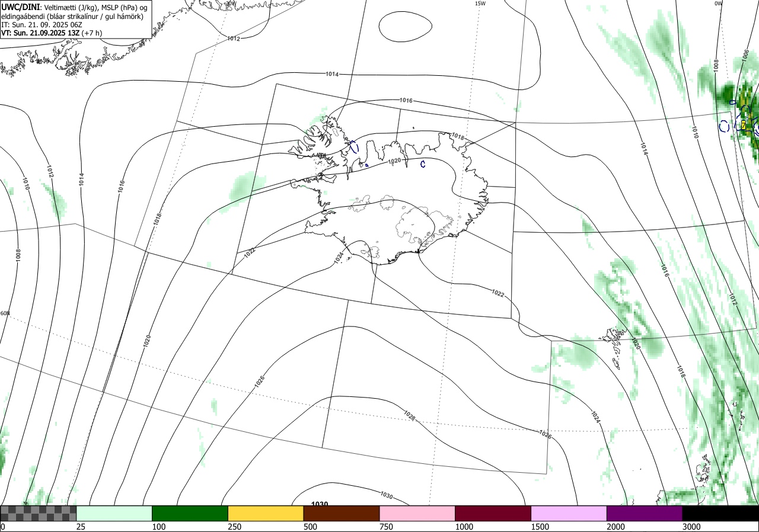Select the yellow 250–500 legend swatch

(266, 513)
